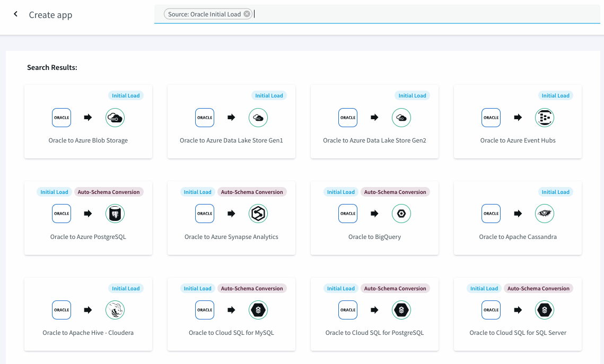Click Auto-Schema Conversion tag on Azure PostgreSQL card
This screenshot has height=364, width=604.
click(x=109, y=192)
